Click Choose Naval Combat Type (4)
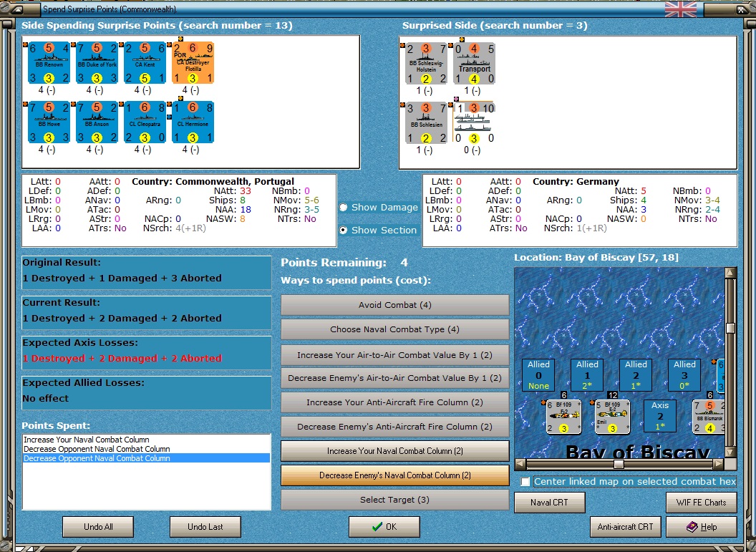Image resolution: width=756 pixels, height=552 pixels. click(395, 329)
